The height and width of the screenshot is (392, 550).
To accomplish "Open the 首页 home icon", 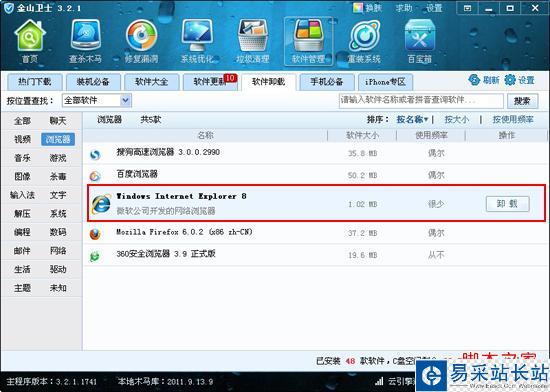I will pos(30,41).
